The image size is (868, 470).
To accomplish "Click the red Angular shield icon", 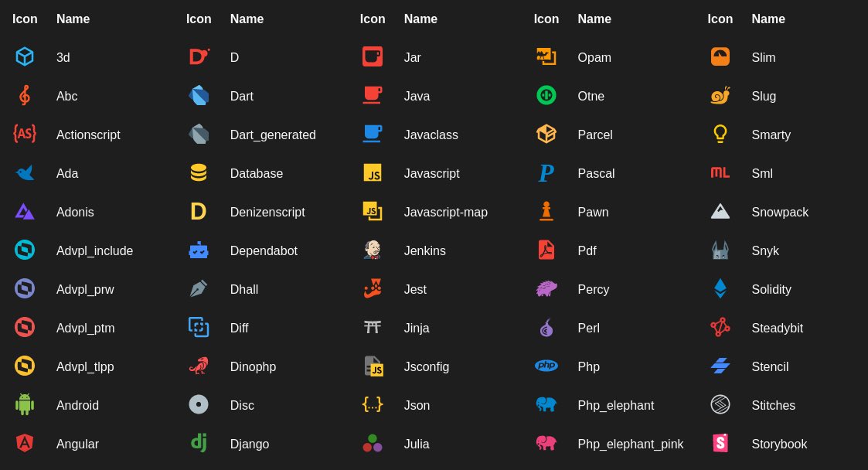I will [25, 444].
